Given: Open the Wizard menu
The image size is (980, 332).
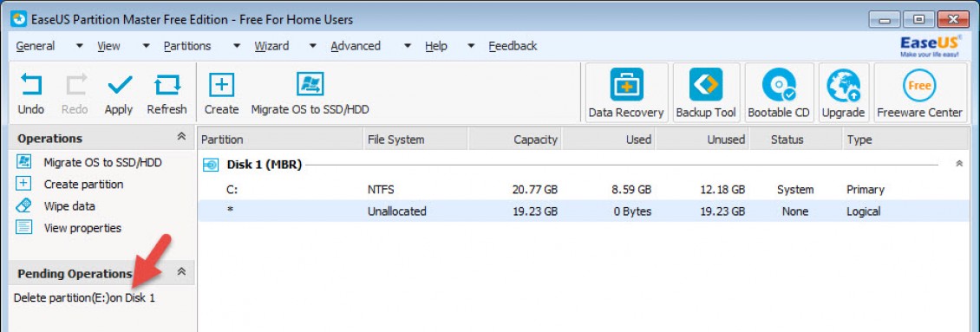Looking at the screenshot, I should click(271, 46).
